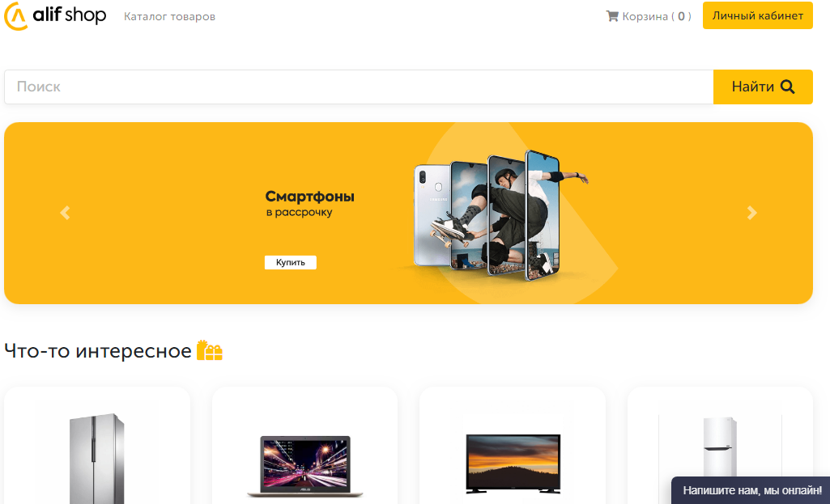Viewport: 830px width, 504px height.
Task: Open the Каталог товаров menu
Action: point(169,16)
